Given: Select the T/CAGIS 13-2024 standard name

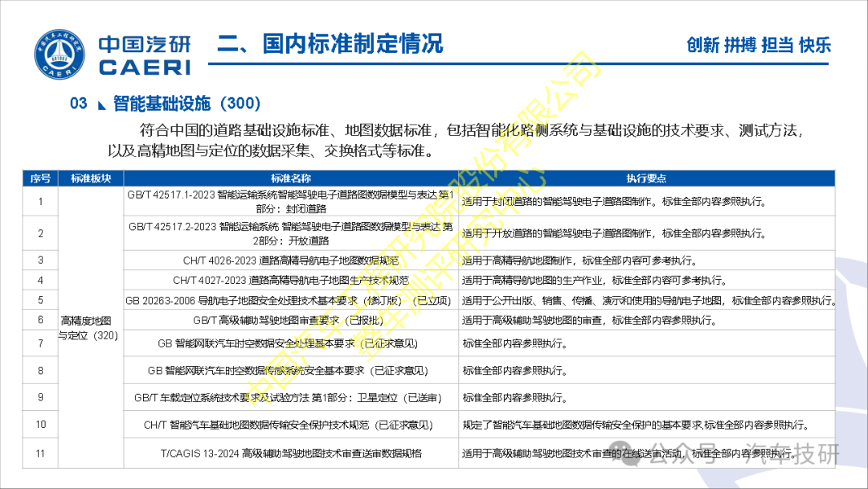Looking at the screenshot, I should pyautogui.click(x=291, y=454).
